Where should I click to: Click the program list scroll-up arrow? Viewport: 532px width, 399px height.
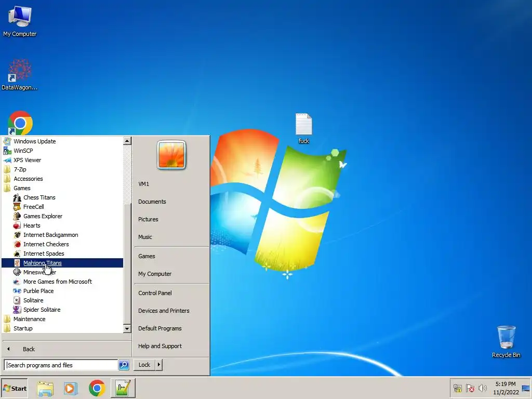tap(127, 140)
